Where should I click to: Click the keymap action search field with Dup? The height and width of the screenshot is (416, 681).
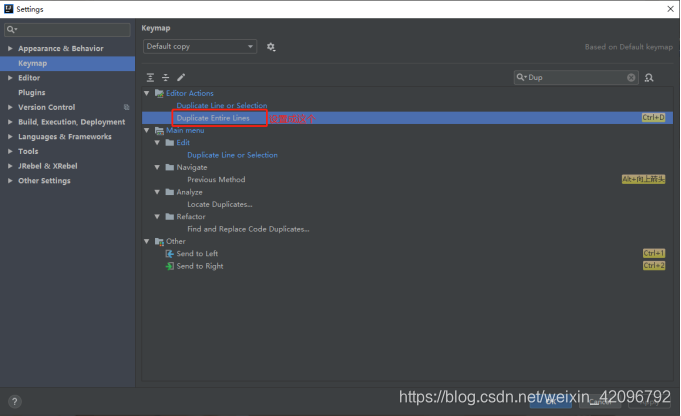click(x=576, y=77)
